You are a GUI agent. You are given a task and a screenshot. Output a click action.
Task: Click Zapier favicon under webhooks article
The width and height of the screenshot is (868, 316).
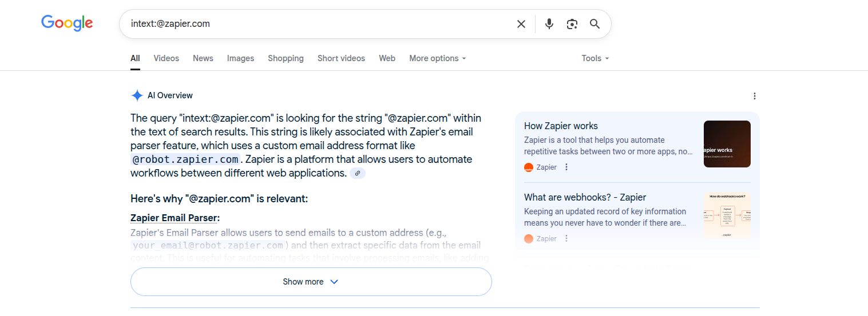529,239
